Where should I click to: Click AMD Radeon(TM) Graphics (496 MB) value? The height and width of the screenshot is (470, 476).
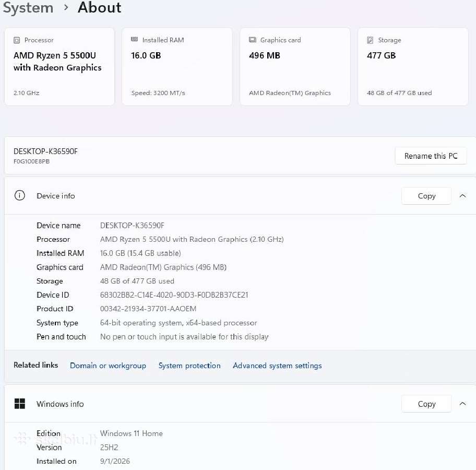click(x=163, y=267)
